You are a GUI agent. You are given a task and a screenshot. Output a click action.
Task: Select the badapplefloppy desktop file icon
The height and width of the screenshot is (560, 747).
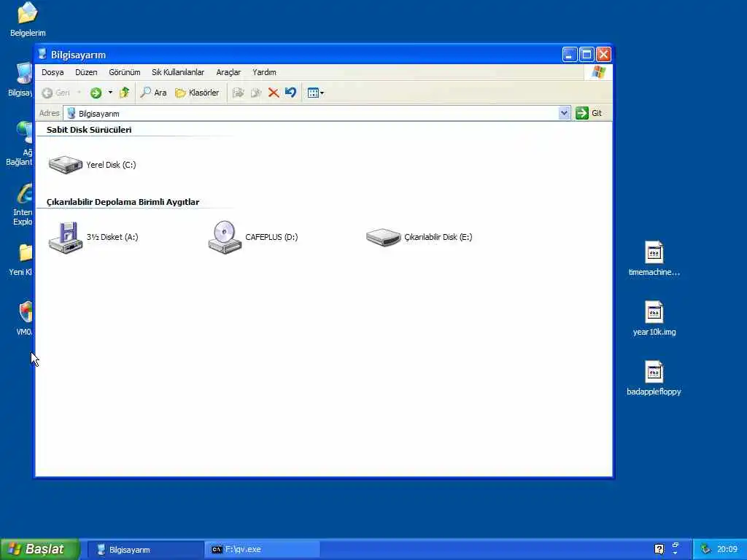tap(654, 372)
